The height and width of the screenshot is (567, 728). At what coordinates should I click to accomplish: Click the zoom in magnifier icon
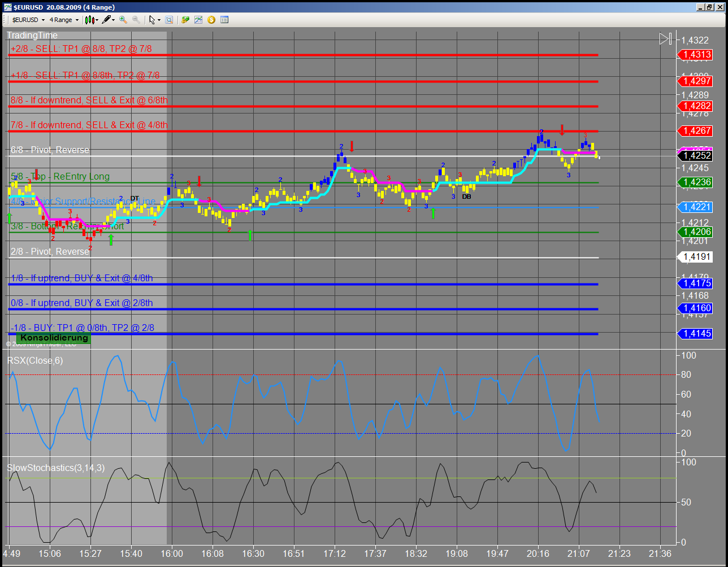123,19
